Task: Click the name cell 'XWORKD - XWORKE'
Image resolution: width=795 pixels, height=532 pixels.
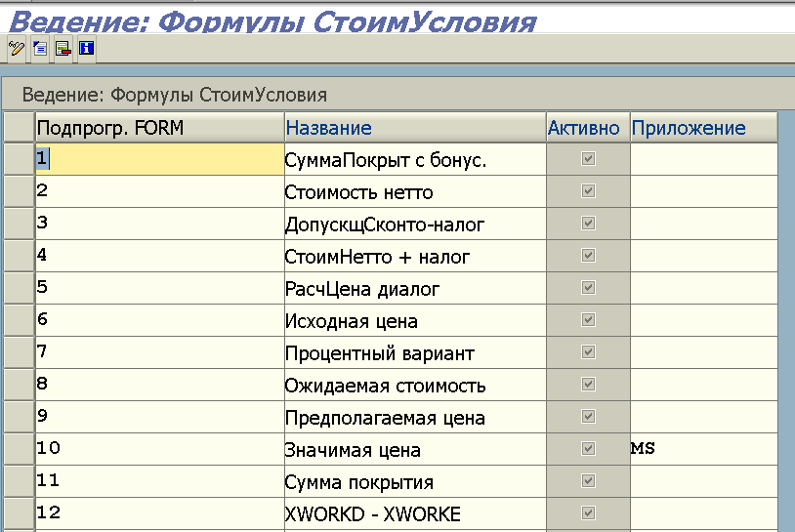Action: click(x=415, y=513)
